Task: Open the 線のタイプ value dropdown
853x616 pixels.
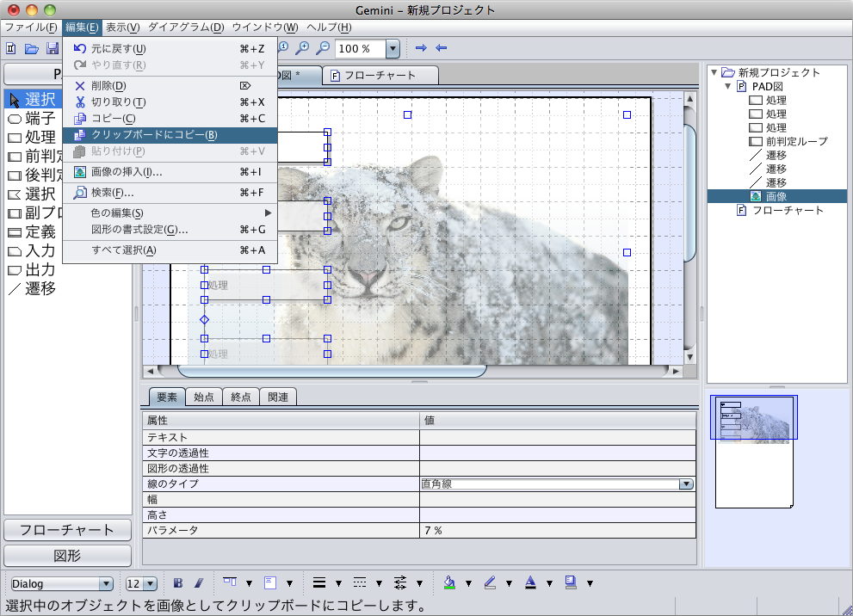Action: pos(687,484)
